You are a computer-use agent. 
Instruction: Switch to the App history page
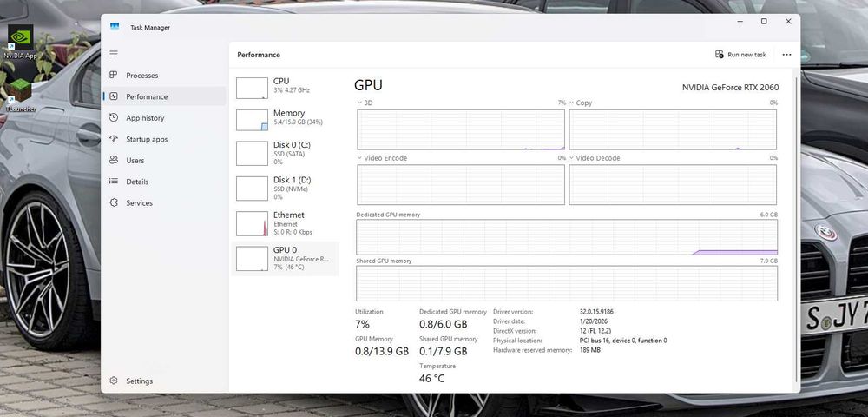pos(164,118)
